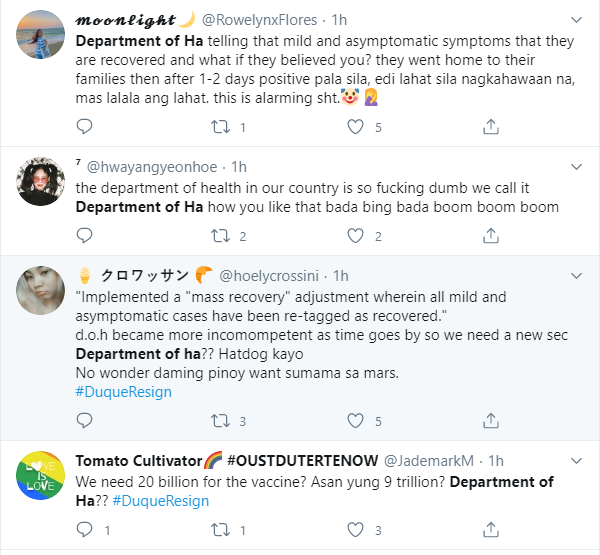
Task: Reply to the hwayangyeonhoe tweet
Action: coord(85,236)
